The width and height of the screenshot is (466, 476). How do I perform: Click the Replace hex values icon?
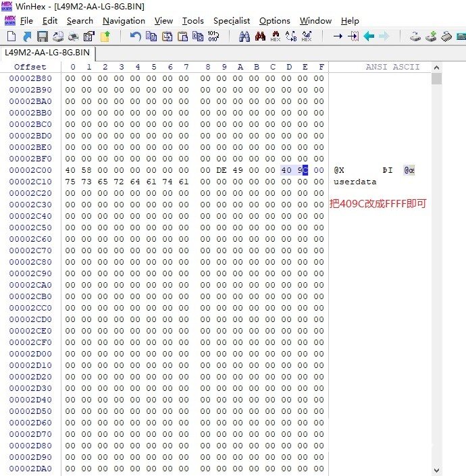(x=307, y=36)
